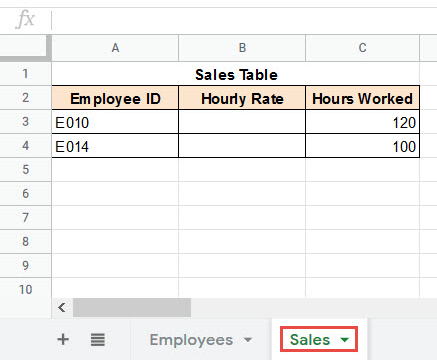Select row 3 header
This screenshot has height=360, width=437.
(26, 122)
